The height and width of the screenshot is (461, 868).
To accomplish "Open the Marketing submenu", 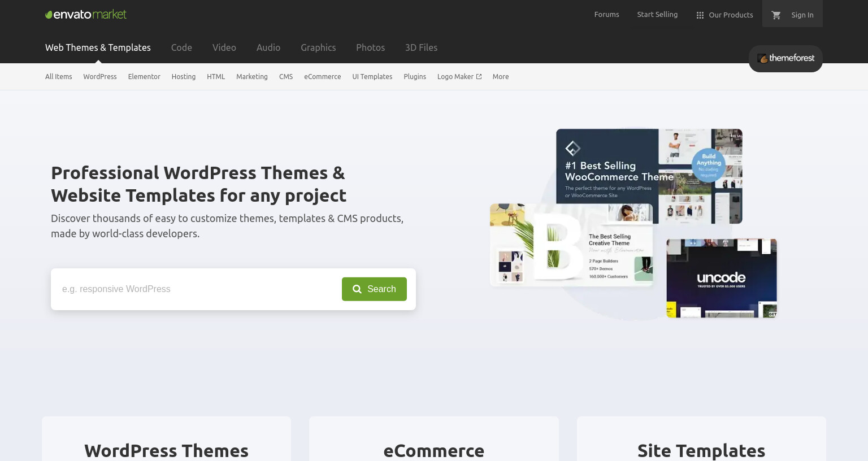I will click(252, 77).
